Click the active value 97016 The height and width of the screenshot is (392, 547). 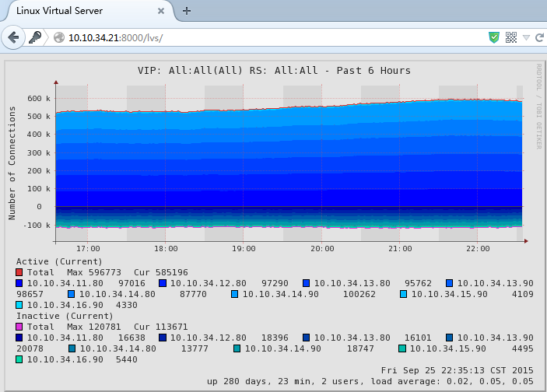click(x=131, y=283)
